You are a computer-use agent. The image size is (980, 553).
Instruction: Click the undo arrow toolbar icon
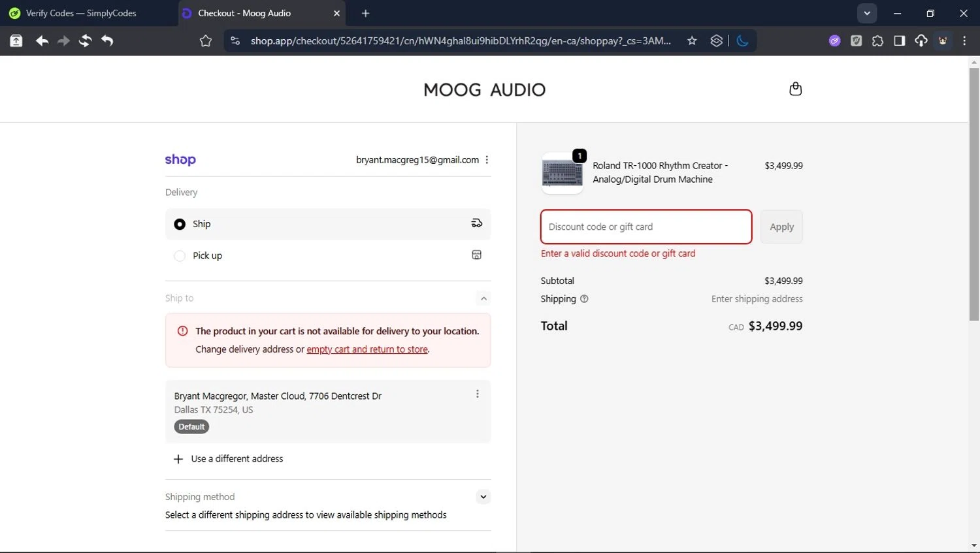107,41
